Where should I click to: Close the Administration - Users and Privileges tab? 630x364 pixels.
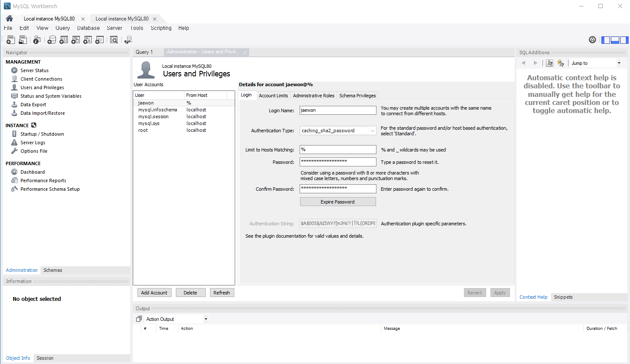pos(245,52)
